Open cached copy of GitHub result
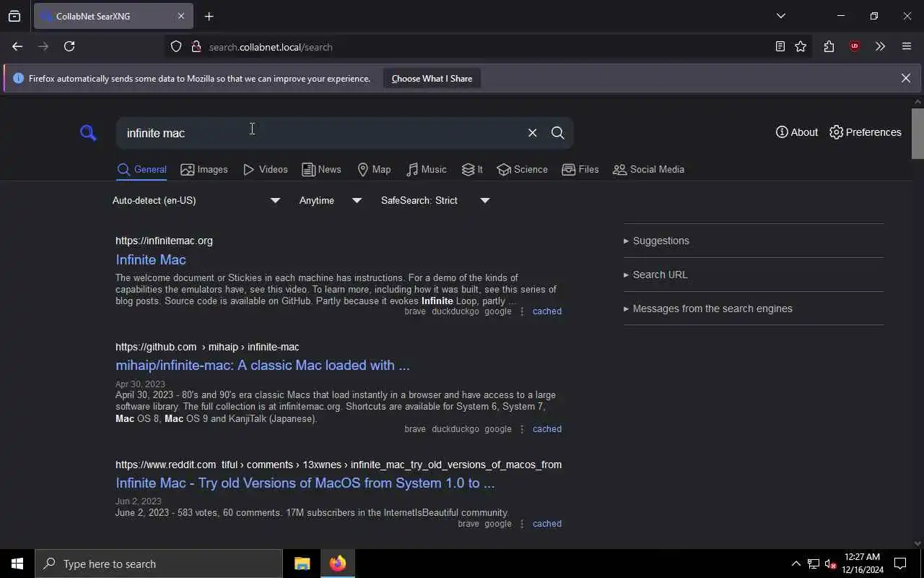 pos(546,429)
